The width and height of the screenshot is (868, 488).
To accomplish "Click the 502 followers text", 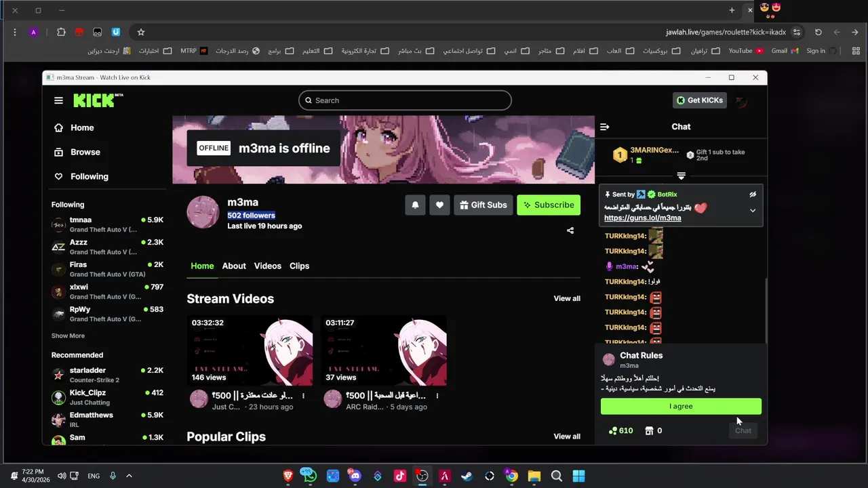I will pyautogui.click(x=251, y=215).
